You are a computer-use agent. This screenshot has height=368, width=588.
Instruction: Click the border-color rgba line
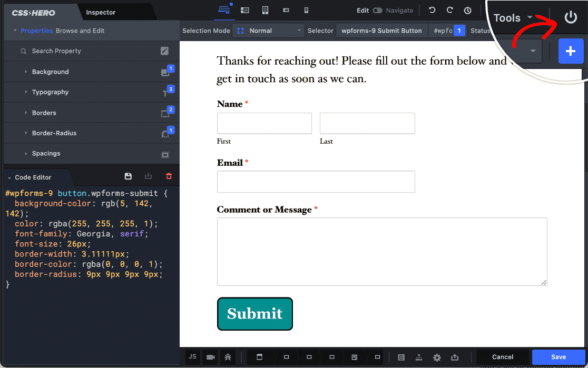(x=89, y=264)
